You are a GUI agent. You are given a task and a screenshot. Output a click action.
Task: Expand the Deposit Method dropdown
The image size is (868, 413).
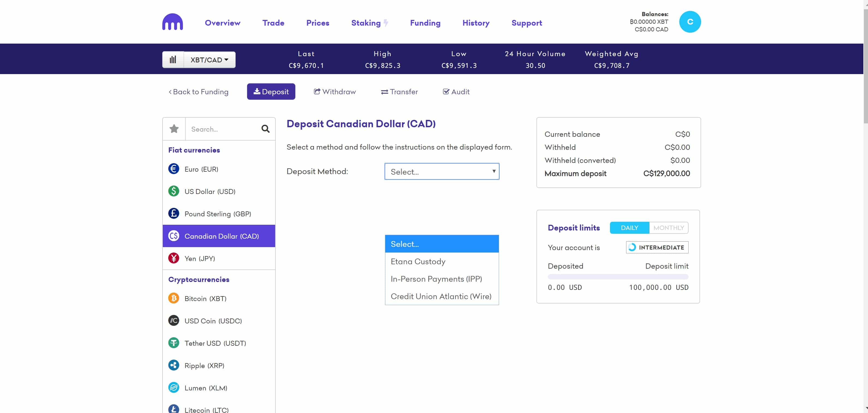click(442, 171)
